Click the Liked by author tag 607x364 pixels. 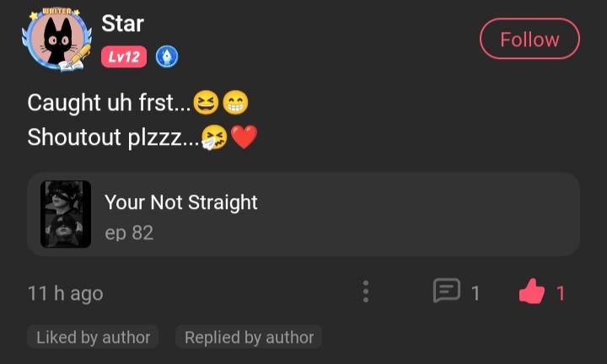pyautogui.click(x=94, y=337)
